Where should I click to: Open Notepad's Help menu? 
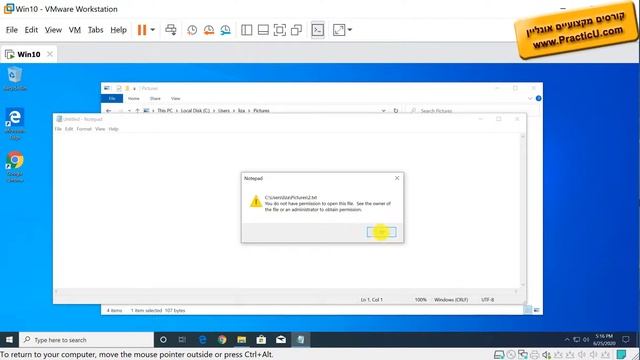113,129
